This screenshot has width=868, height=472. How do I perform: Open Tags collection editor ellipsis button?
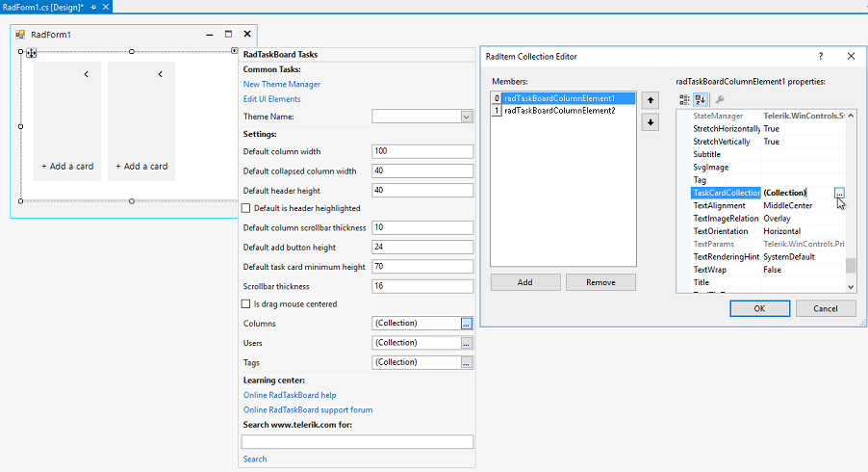point(466,363)
